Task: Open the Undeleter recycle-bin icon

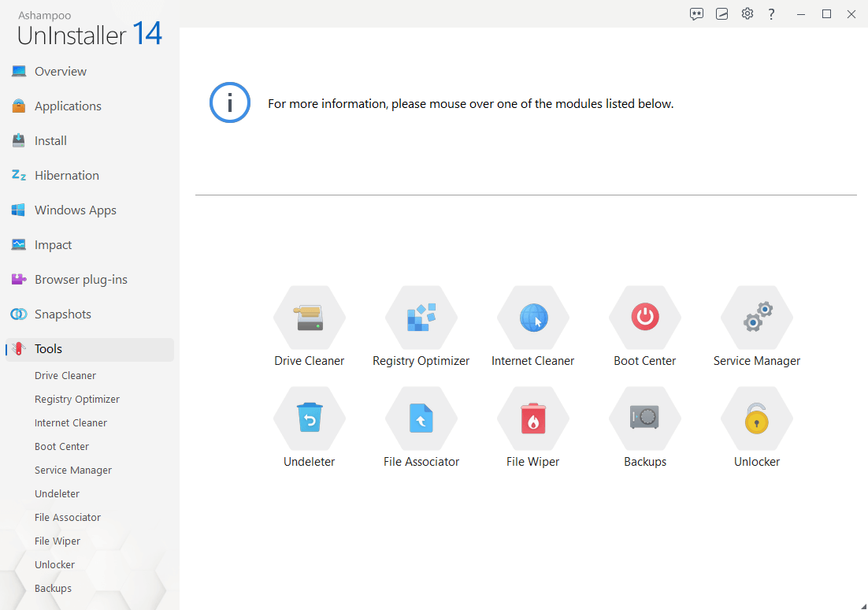Action: click(310, 418)
